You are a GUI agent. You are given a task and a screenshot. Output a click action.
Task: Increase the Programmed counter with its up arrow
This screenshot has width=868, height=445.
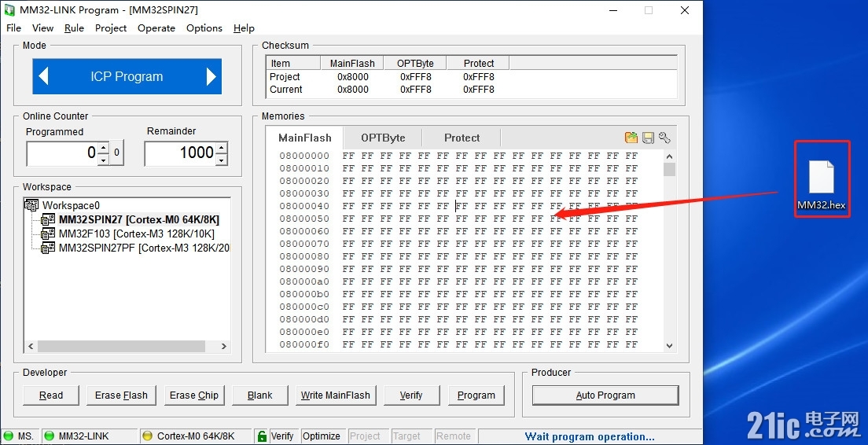104,148
